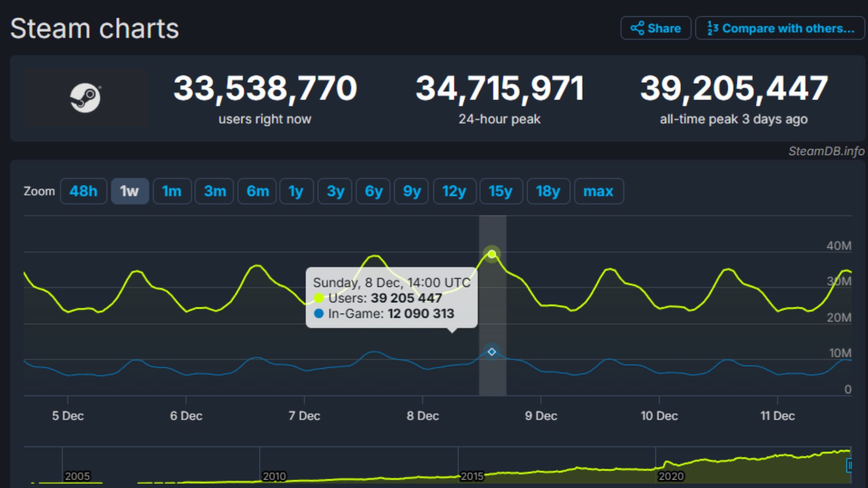Click the Users peak data point
Viewport: 868px width, 488px height.
coord(492,254)
